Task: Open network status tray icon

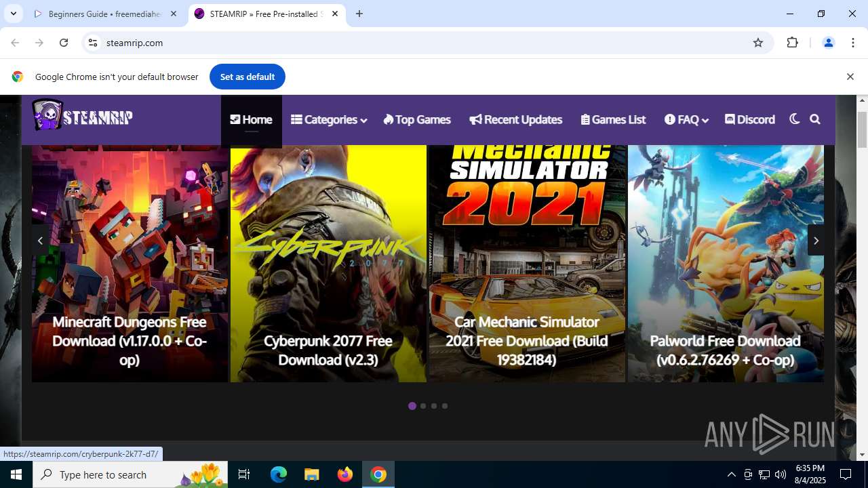Action: click(x=764, y=474)
